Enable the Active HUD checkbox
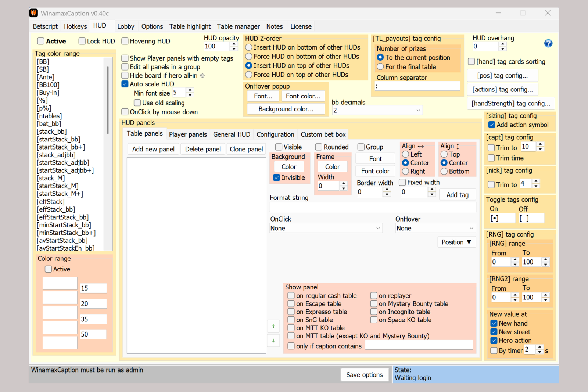 (x=41, y=41)
